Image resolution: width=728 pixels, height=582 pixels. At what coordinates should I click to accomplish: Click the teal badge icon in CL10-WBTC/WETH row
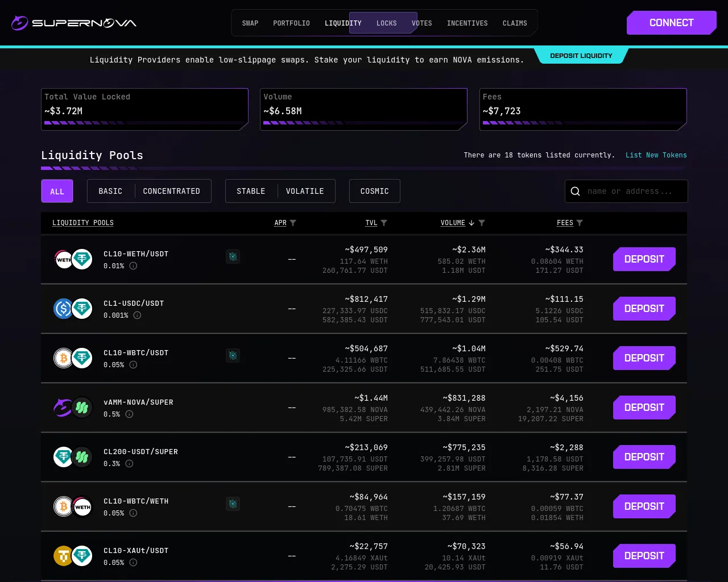pyautogui.click(x=233, y=504)
